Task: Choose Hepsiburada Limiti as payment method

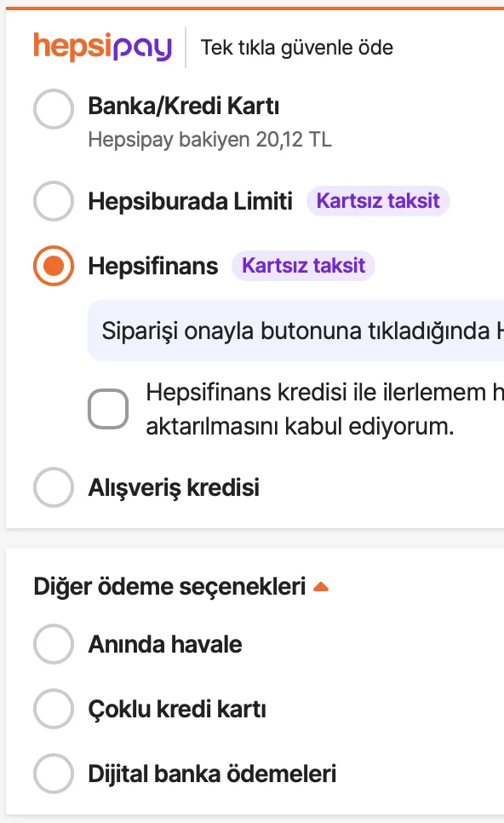Action: click(x=53, y=201)
